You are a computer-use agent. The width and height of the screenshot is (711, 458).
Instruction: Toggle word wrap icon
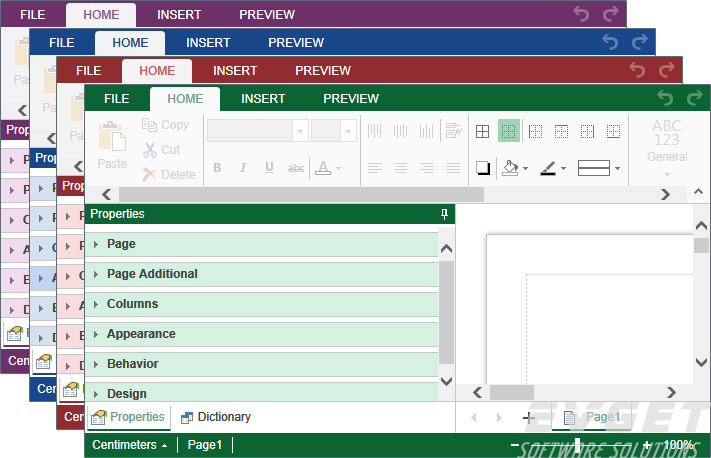[x=453, y=131]
